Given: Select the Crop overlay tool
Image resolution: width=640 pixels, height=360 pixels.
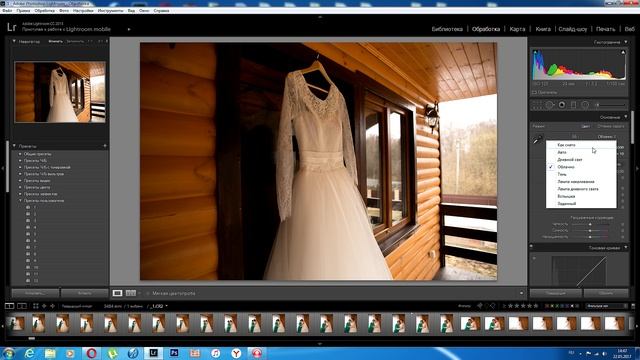Looking at the screenshot, I should [x=538, y=105].
